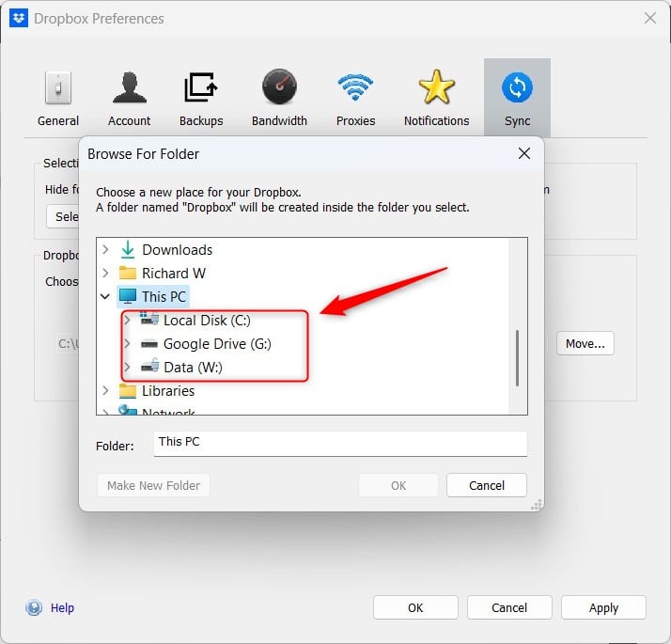This screenshot has width=671, height=644.
Task: Click the Folder text field
Action: coord(340,444)
